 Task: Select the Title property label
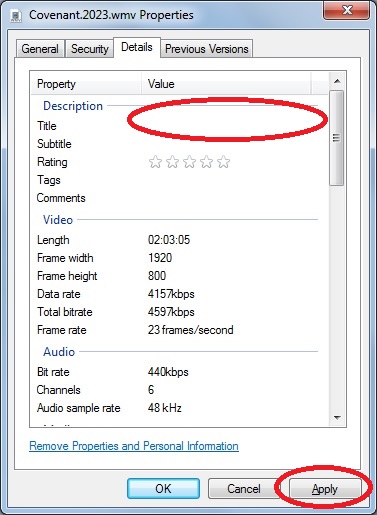click(47, 126)
